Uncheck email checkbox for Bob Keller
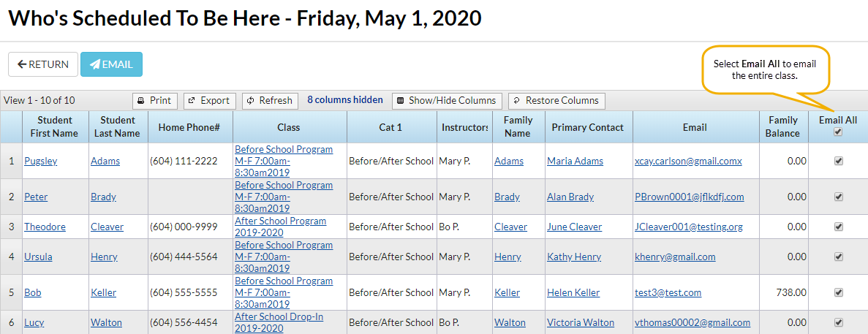Viewport: 868px width, 334px height. [x=838, y=292]
